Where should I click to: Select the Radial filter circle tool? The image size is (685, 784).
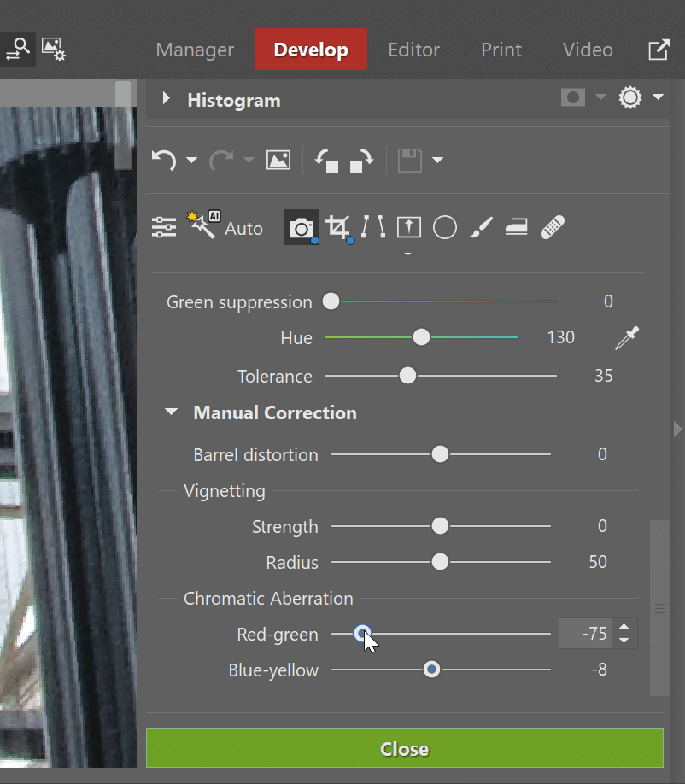(444, 228)
